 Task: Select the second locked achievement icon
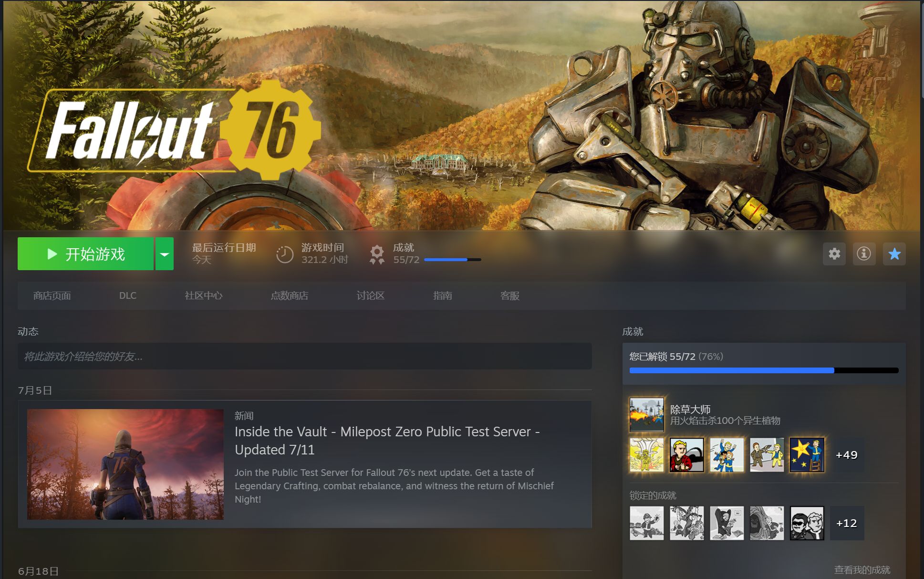point(686,523)
